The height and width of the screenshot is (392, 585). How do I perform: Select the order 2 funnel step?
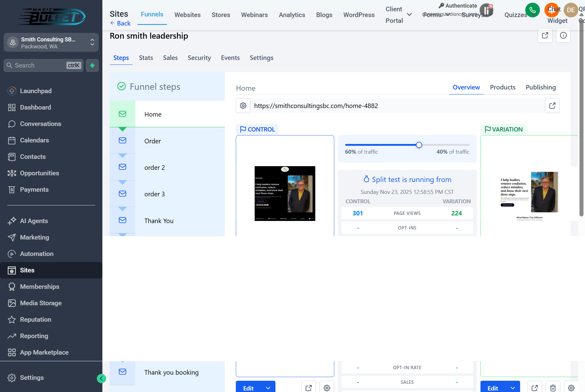point(167,167)
